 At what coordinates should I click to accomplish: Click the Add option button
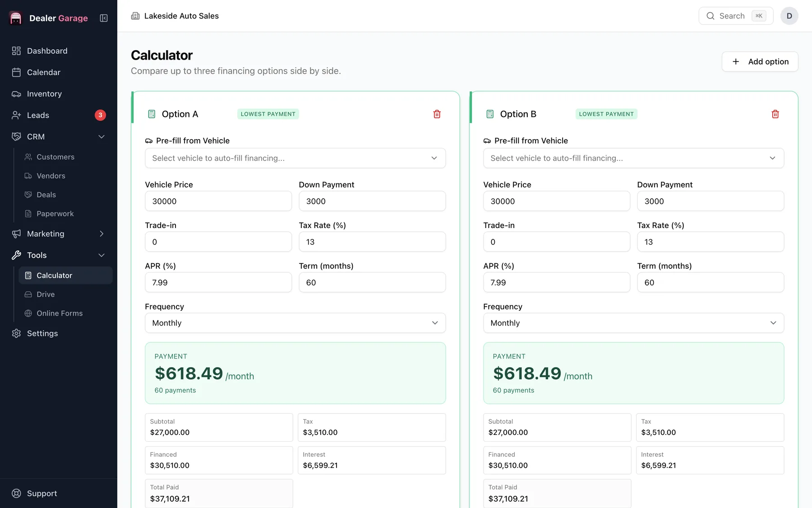click(760, 61)
